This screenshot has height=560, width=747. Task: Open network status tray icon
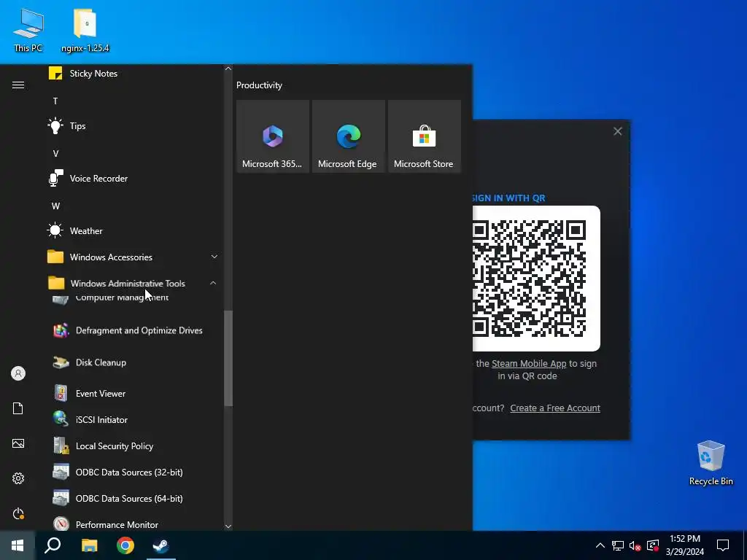[618, 545]
